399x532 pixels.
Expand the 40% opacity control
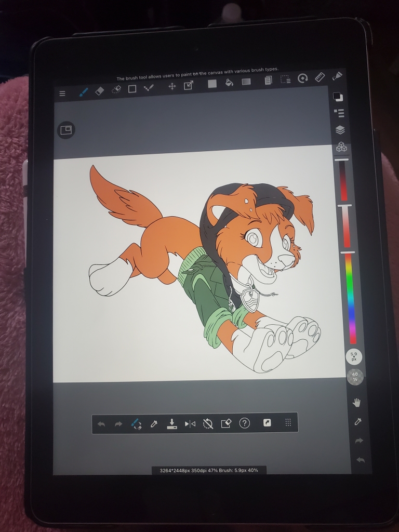pos(355,377)
